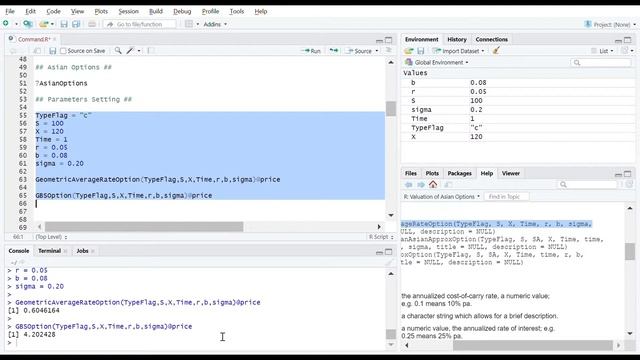The height and width of the screenshot is (360, 640).
Task: Go back in the Help pane history
Action: [x=408, y=184]
